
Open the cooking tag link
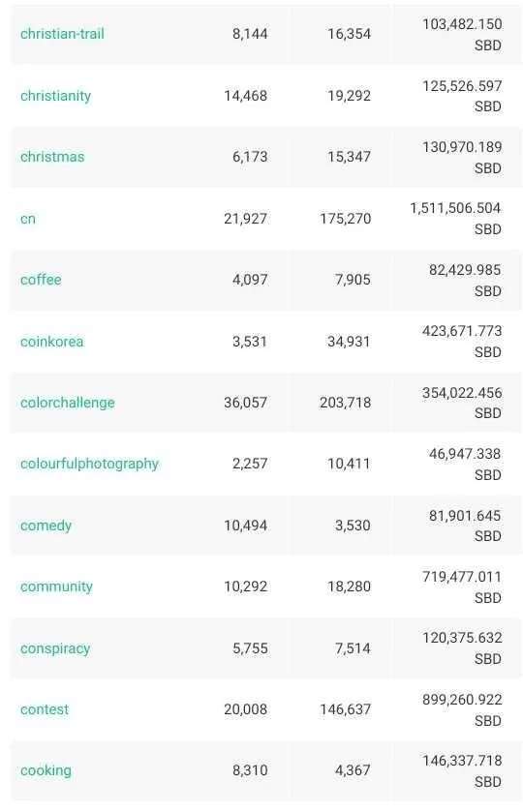point(46,770)
